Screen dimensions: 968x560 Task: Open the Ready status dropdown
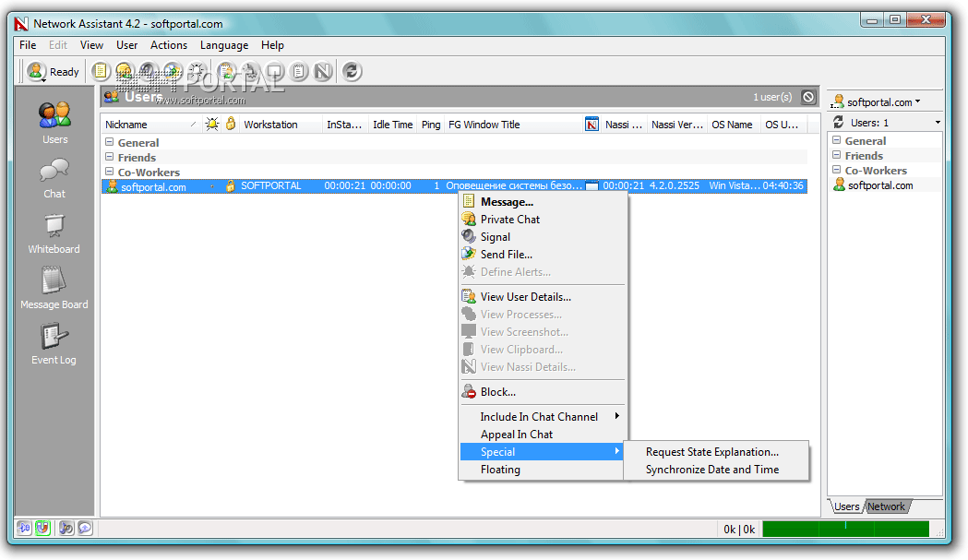(x=54, y=72)
